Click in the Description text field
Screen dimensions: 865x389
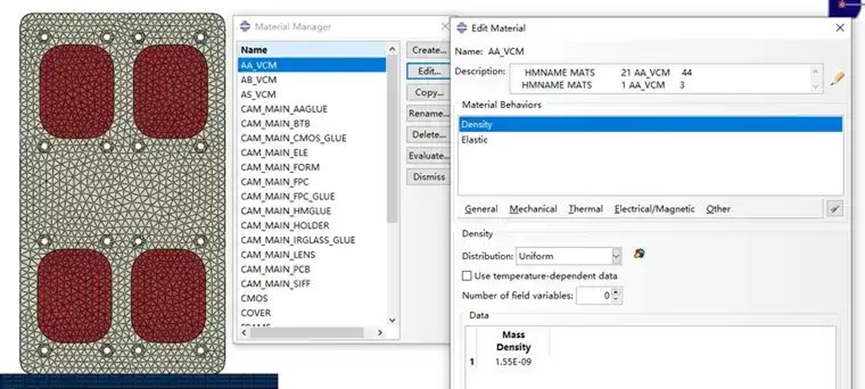click(661, 79)
